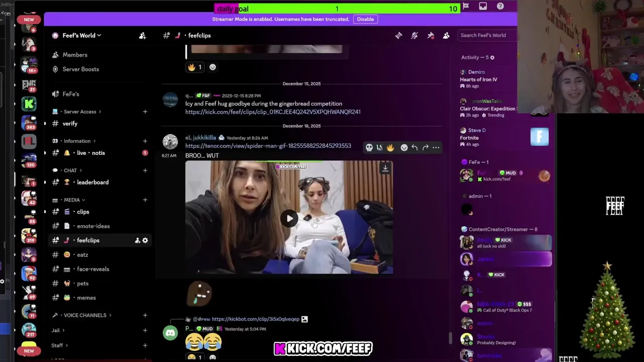Click Fortnite game thumbnail in Activity
This screenshot has width=644, height=362.
click(539, 136)
